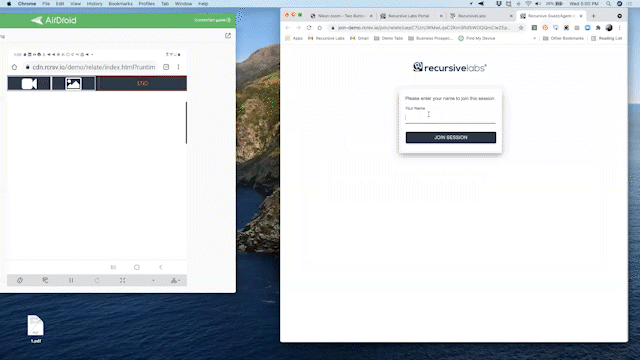This screenshot has width=640, height=360.
Task: Open the Chrome three-dot menu
Action: click(x=620, y=28)
